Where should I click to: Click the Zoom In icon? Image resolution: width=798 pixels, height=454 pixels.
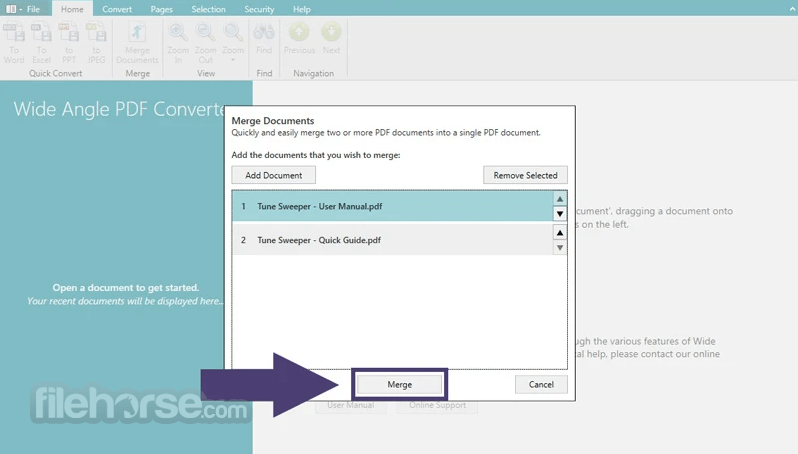pos(178,43)
